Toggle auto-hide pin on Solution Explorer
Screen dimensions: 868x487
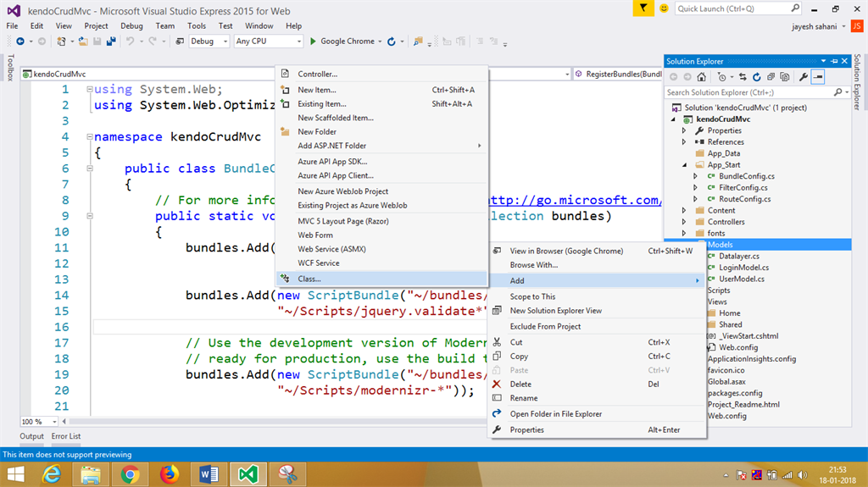tap(835, 61)
